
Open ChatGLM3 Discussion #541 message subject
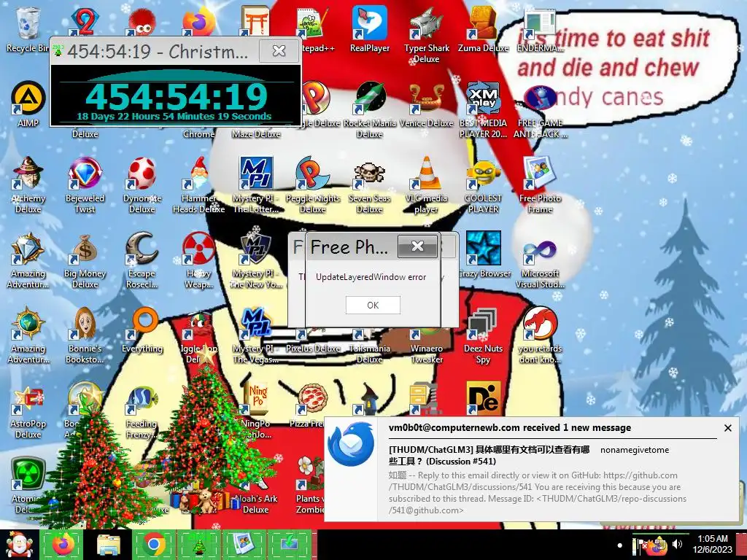pyautogui.click(x=489, y=455)
